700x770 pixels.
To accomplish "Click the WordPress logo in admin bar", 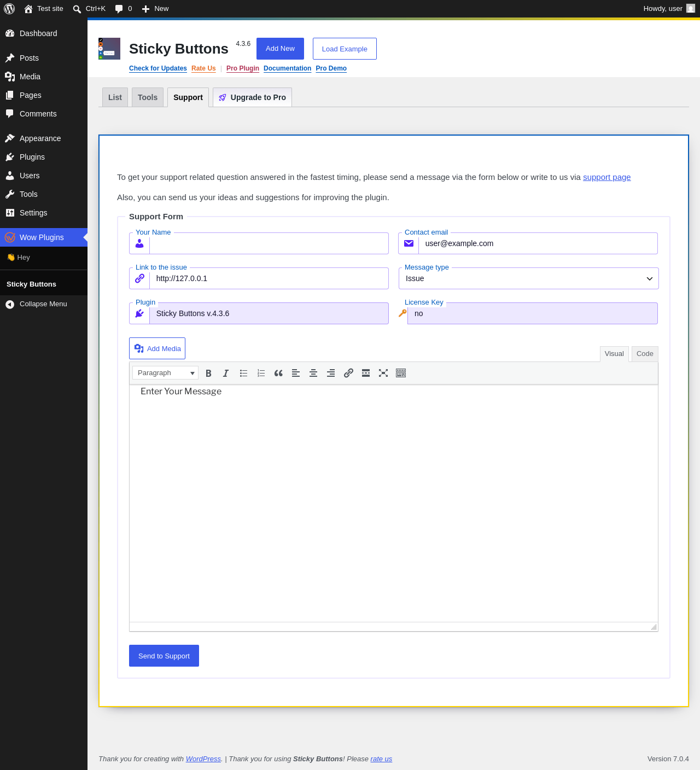I will 9,9.
